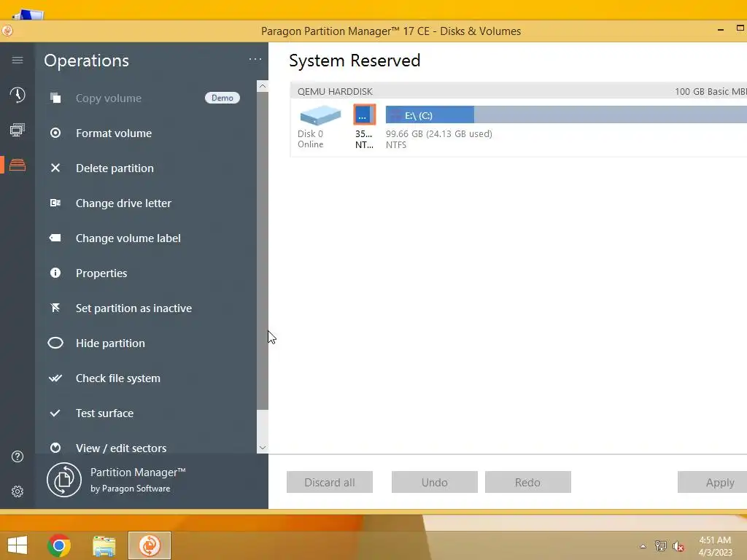Click the 99.66 GB (24.13 GB used) text

pos(438,134)
